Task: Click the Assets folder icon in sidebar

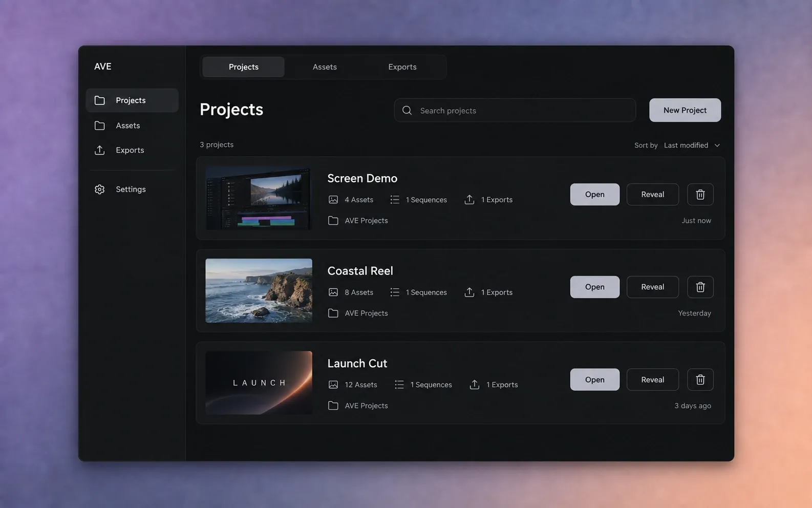Action: (x=100, y=125)
